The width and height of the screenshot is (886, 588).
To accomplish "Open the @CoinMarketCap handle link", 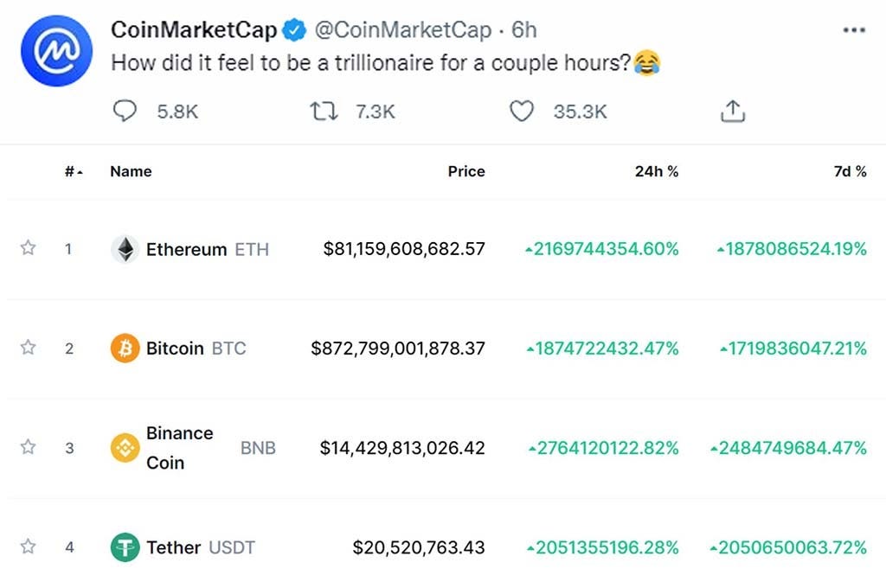I will (403, 30).
